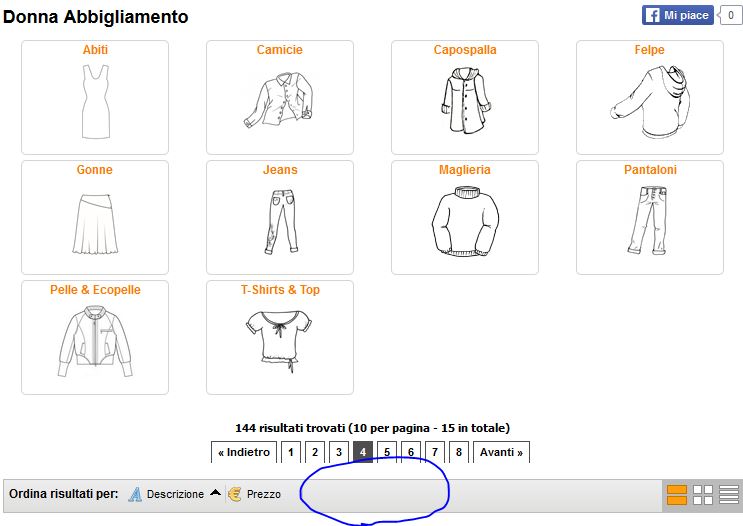Viewport: 743px width, 526px height.
Task: Open the Felpe category title link
Action: (x=649, y=50)
